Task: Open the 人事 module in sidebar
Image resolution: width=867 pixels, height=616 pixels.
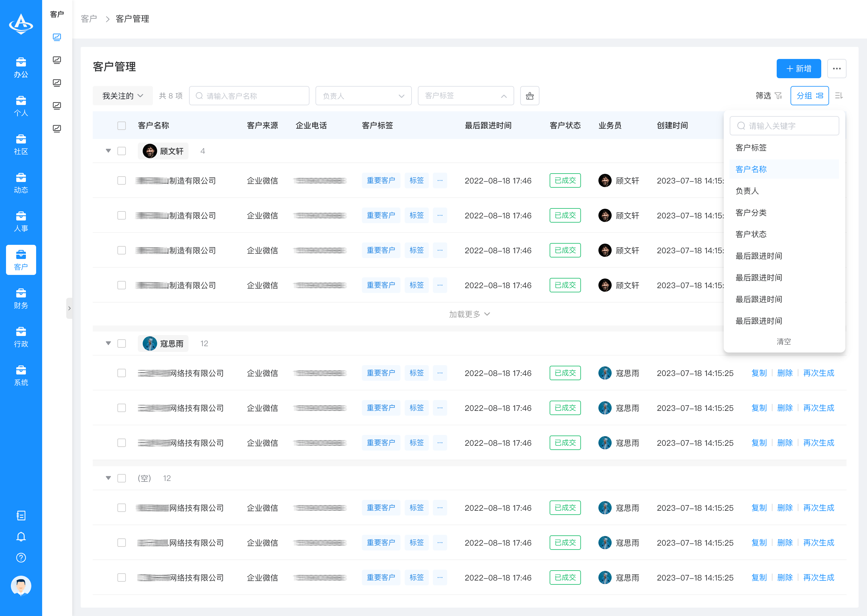Action: [21, 221]
